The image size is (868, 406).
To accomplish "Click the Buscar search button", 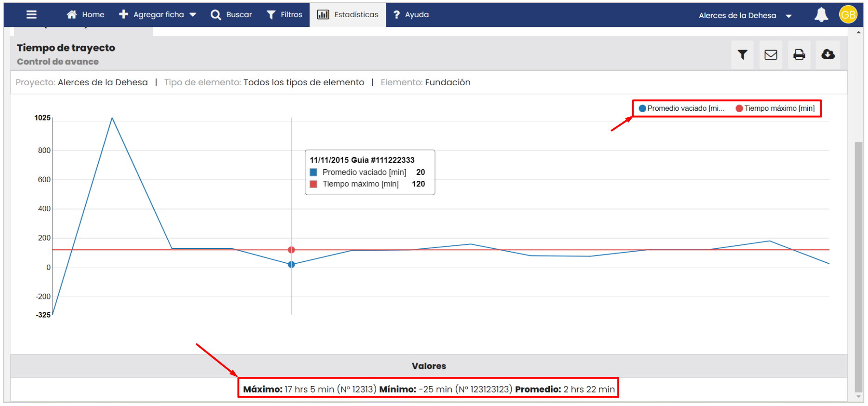I will click(x=232, y=15).
